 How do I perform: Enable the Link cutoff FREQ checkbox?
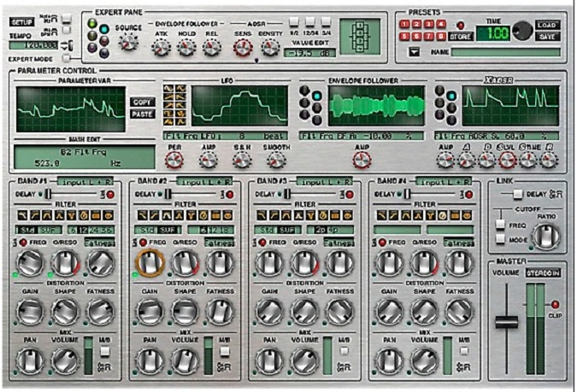(x=500, y=225)
